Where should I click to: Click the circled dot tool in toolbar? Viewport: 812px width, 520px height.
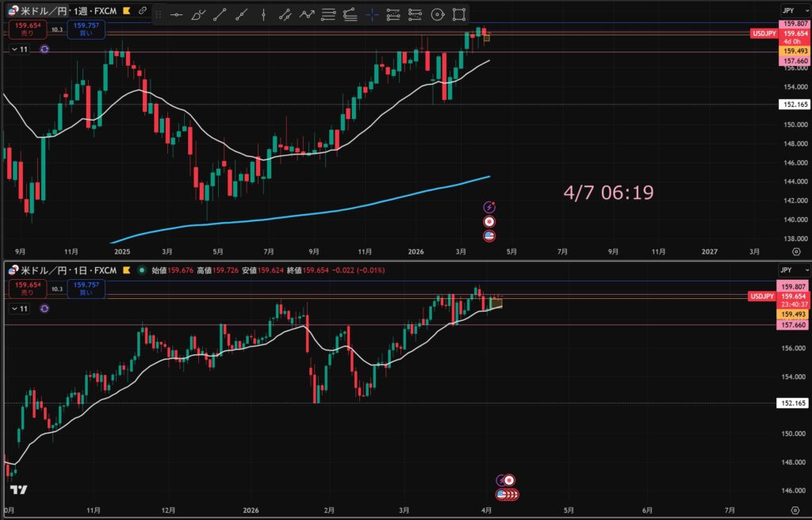click(436, 14)
